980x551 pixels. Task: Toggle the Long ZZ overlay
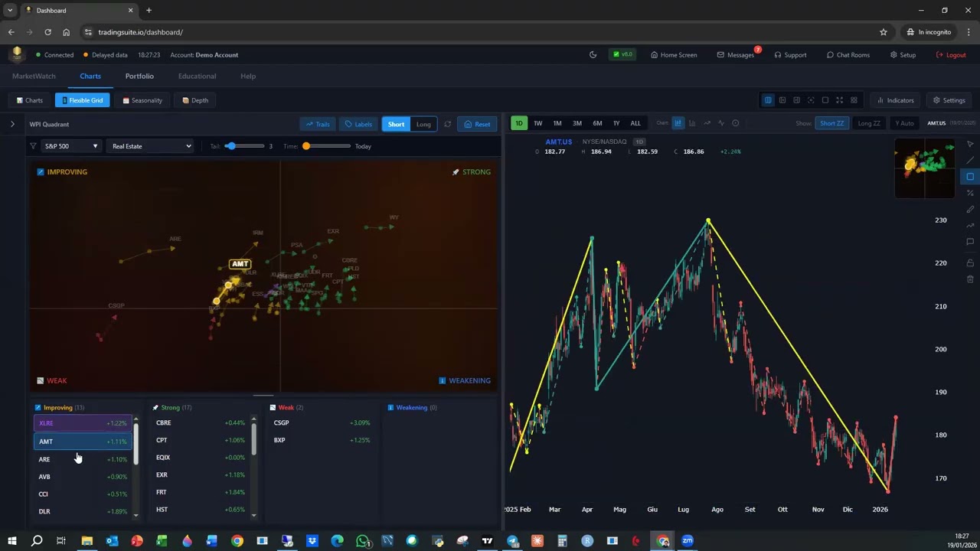click(x=869, y=123)
